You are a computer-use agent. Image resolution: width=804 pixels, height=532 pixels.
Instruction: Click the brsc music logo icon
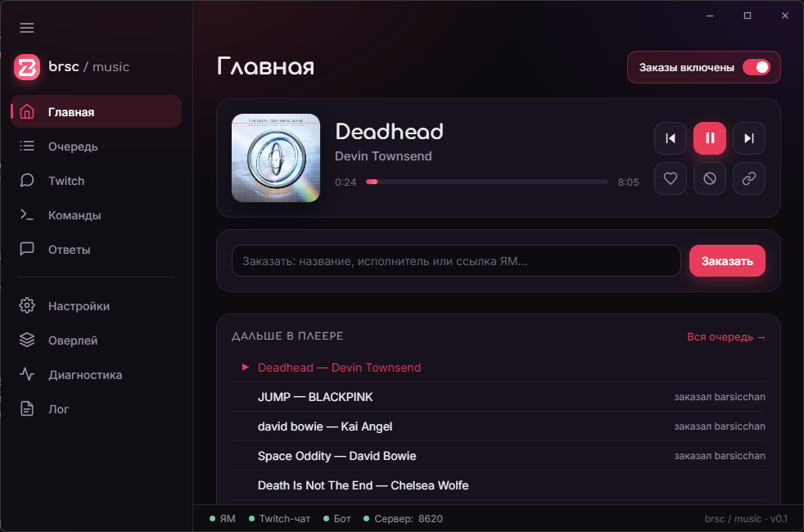[27, 67]
